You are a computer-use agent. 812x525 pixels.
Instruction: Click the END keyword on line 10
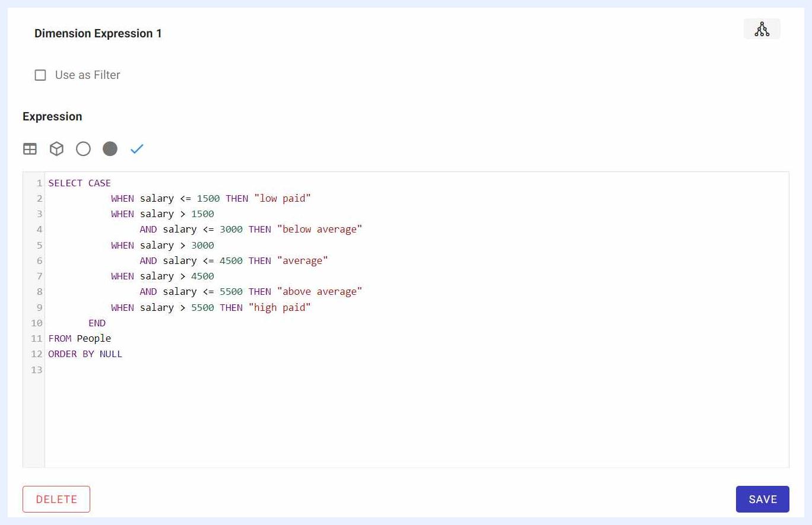click(97, 323)
